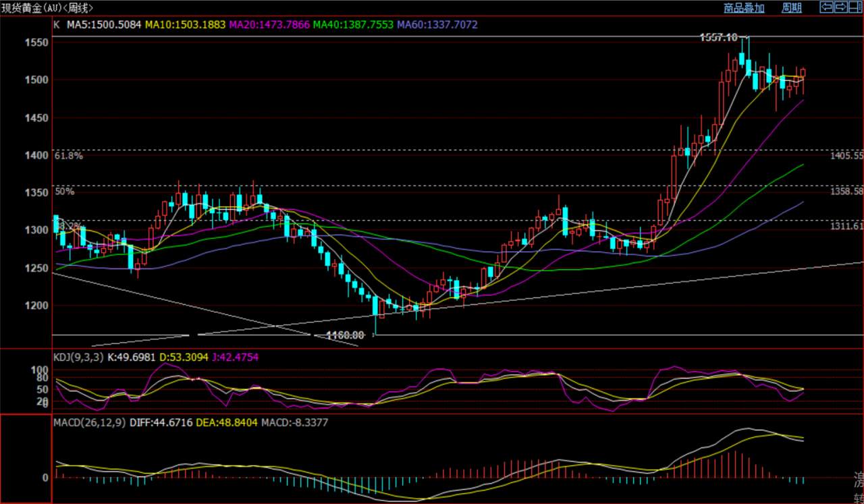Open the 周期 period link
The width and height of the screenshot is (864, 504).
point(792,8)
